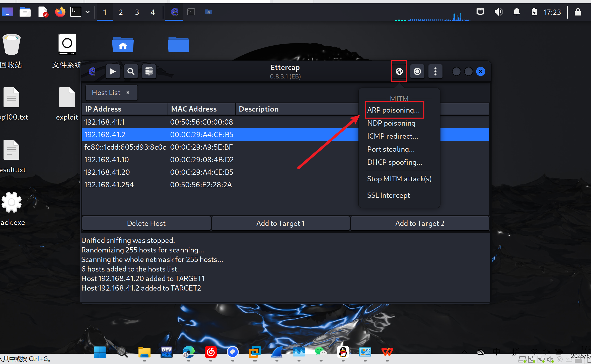Image resolution: width=591 pixels, height=364 pixels.
Task: Select Port stealing... menu entry
Action: point(391,149)
